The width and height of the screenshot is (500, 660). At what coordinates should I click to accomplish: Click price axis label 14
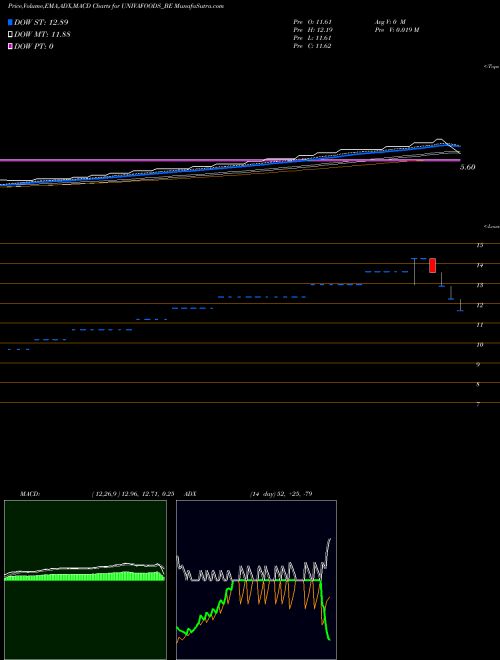[x=479, y=265]
